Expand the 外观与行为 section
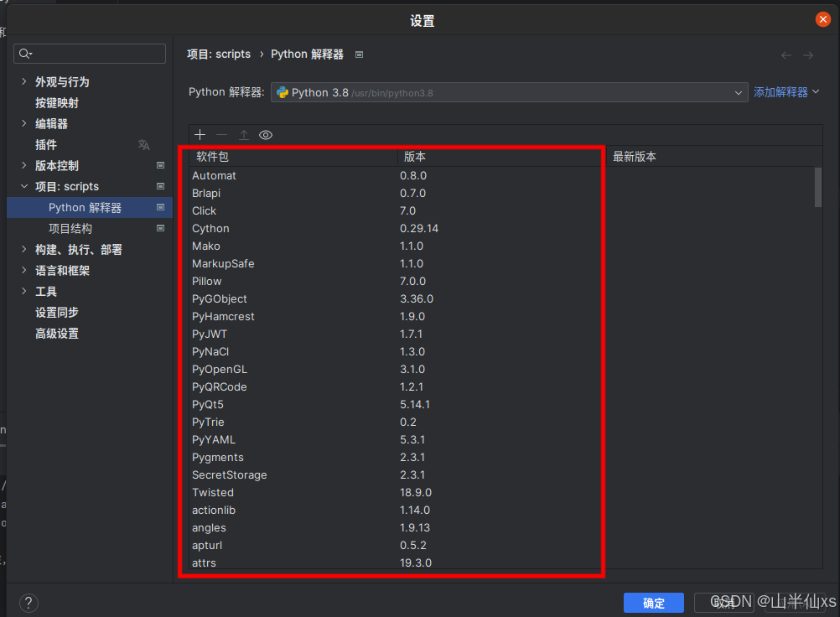Image resolution: width=840 pixels, height=617 pixels. (23, 81)
